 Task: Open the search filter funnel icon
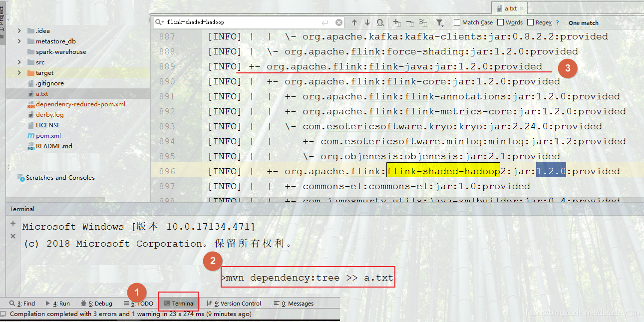[x=439, y=22]
